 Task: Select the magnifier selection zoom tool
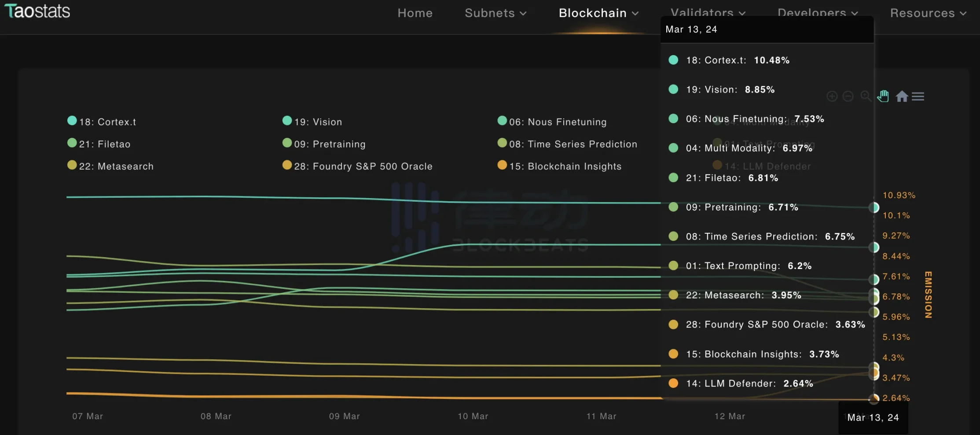pyautogui.click(x=865, y=96)
